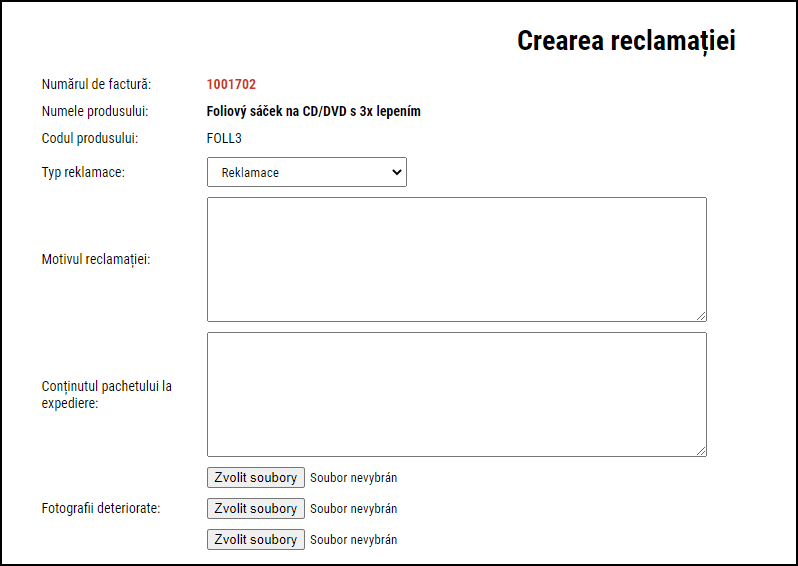Click the Crearea reclamației page heading

pos(626,41)
